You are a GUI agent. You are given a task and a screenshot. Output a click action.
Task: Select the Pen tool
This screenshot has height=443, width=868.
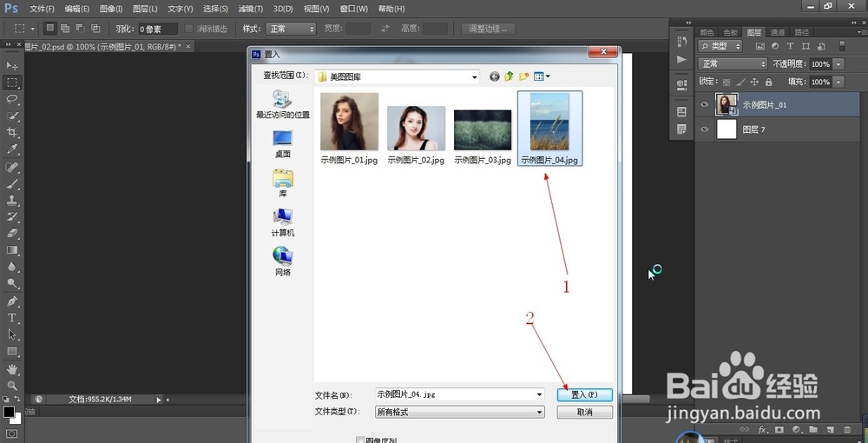11,301
